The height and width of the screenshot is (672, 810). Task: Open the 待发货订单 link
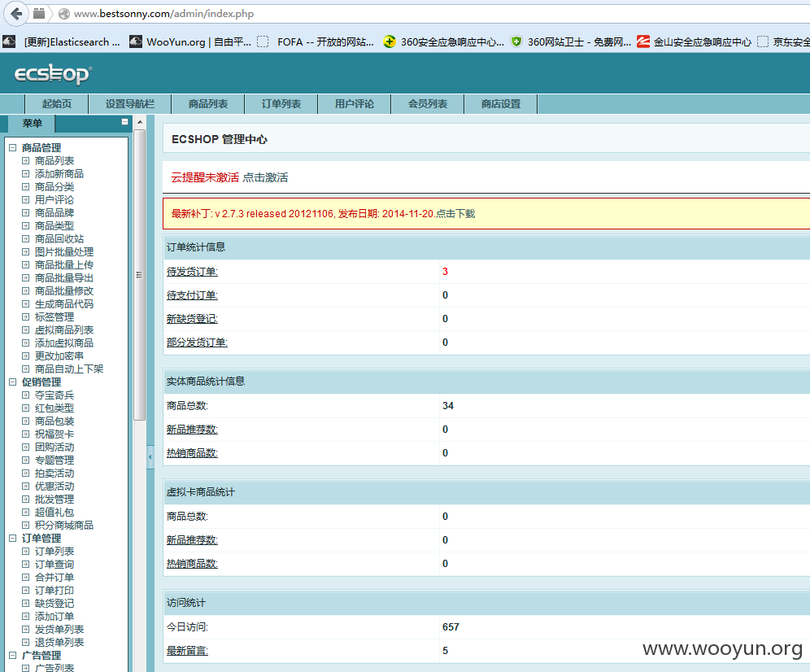pyautogui.click(x=192, y=272)
